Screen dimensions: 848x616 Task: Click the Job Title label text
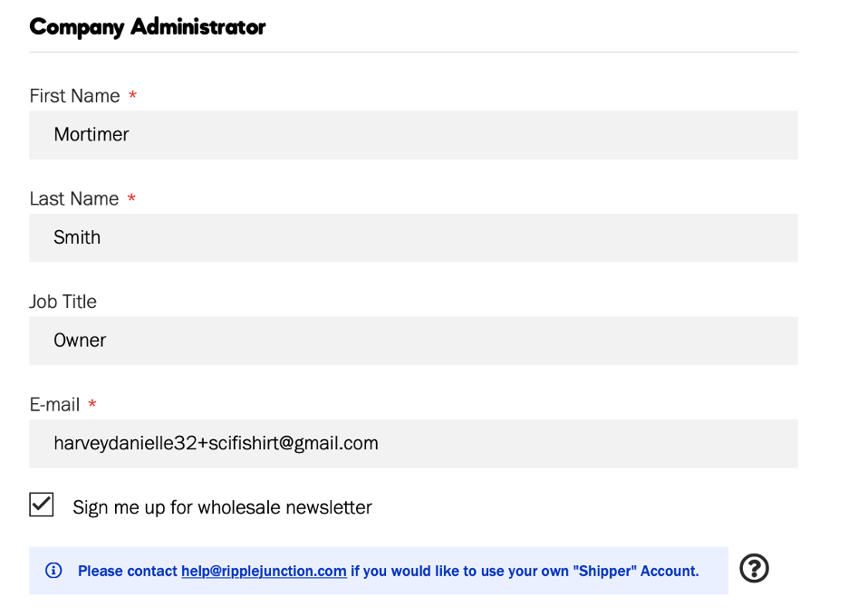(x=63, y=302)
